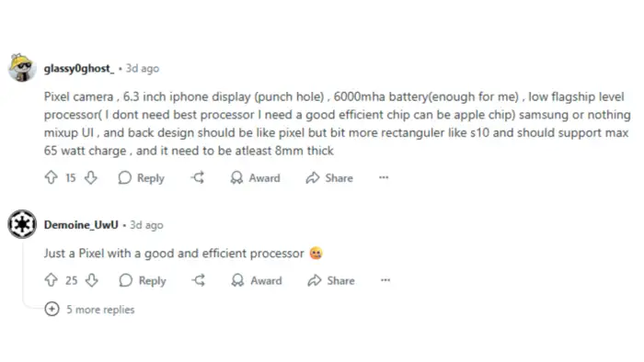Share Demoine_UwU's reply
644x362 pixels.
click(x=331, y=280)
